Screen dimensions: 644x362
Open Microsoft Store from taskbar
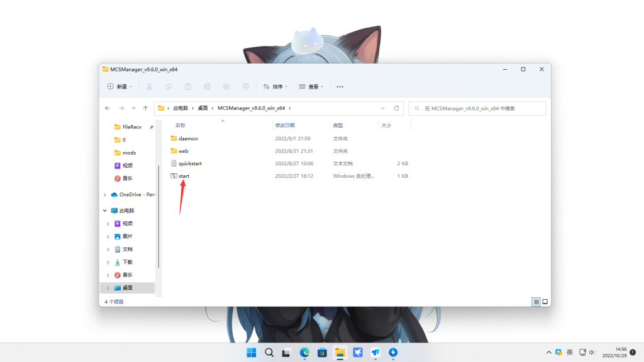pos(322,353)
